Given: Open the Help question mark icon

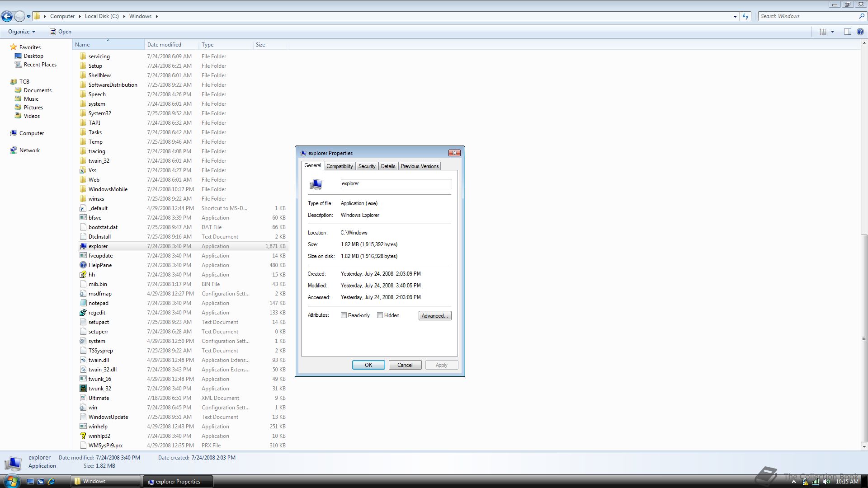Looking at the screenshot, I should pos(860,32).
